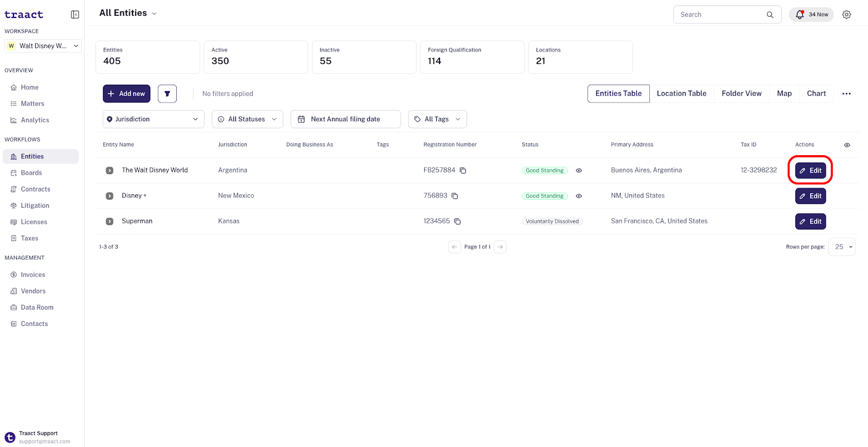This screenshot has height=447, width=868.
Task: Open Boards in sidebar
Action: (41, 173)
